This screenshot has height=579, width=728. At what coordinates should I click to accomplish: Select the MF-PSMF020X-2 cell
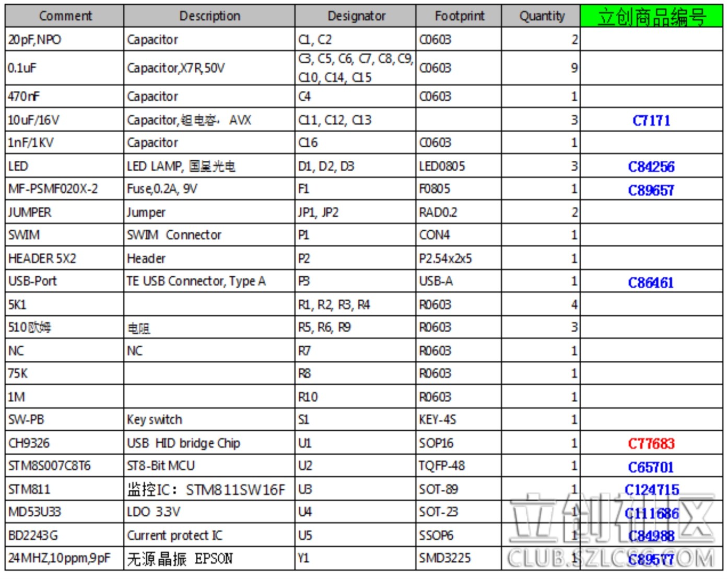point(65,188)
